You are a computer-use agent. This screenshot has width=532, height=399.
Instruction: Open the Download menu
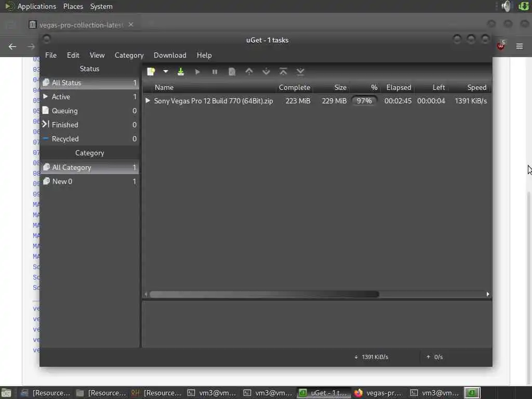click(x=170, y=55)
